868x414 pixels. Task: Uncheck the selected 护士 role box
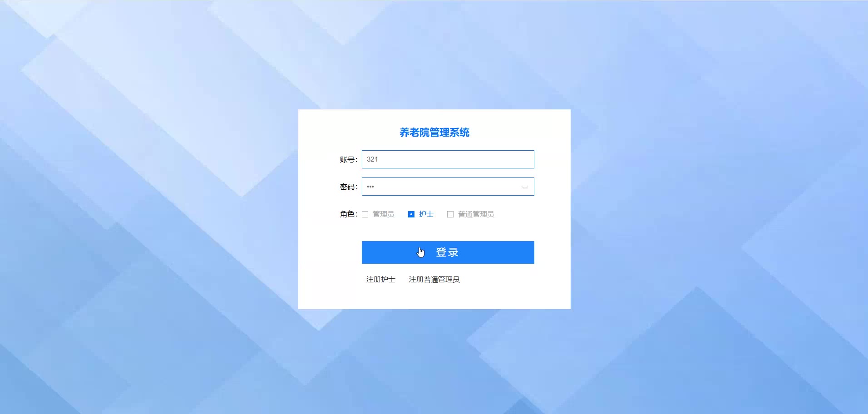click(411, 214)
